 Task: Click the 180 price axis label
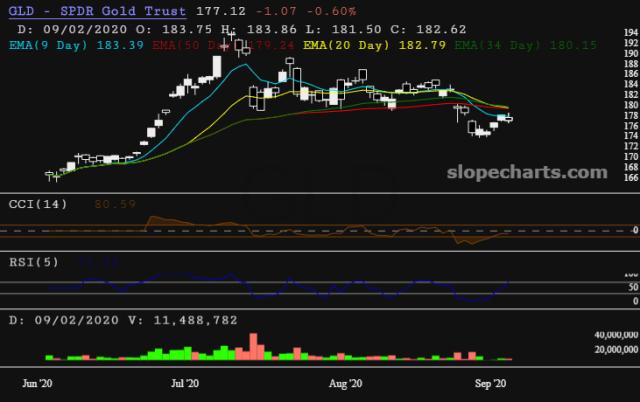[x=631, y=105]
